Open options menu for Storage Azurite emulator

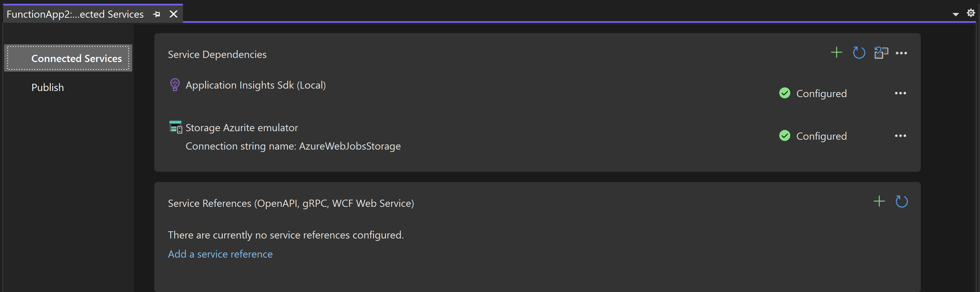tap(901, 136)
